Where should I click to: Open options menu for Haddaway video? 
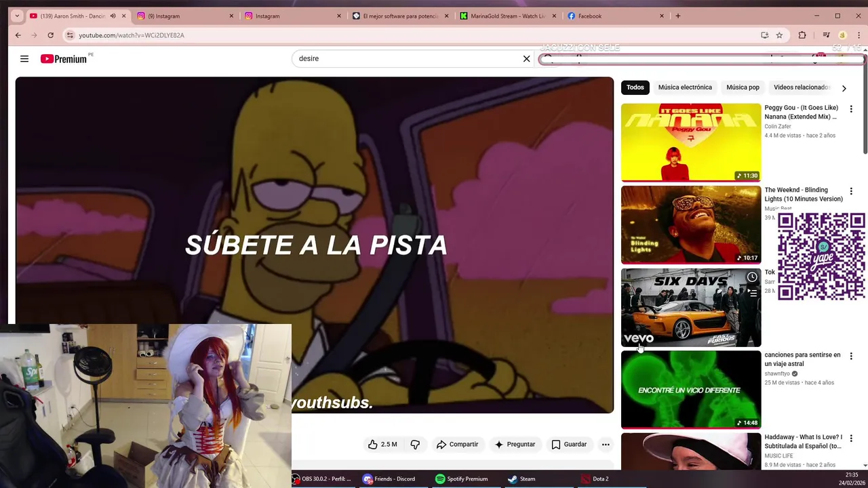[851, 439]
